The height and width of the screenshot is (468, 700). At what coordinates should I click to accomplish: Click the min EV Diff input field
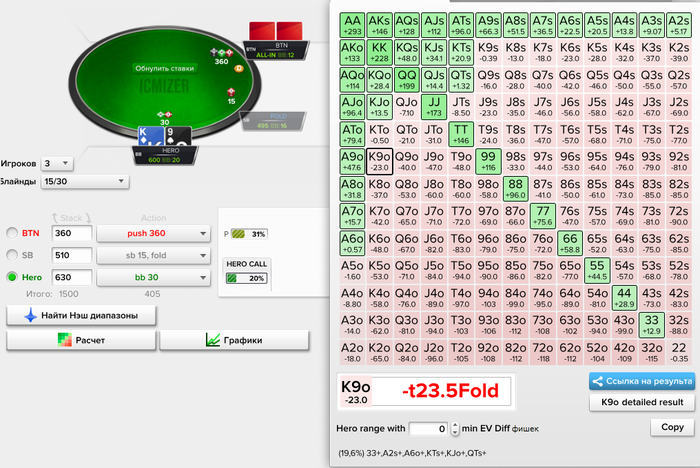click(x=429, y=429)
